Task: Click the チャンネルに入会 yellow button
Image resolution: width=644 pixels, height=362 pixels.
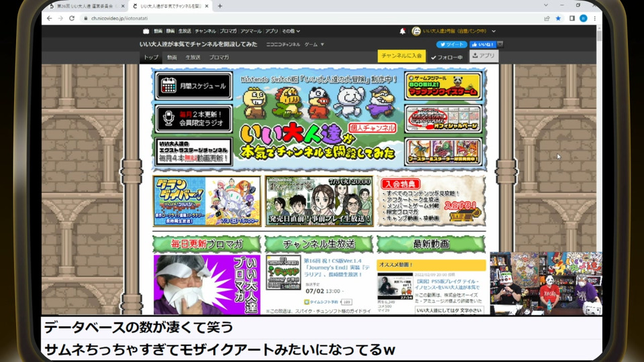Action: click(x=401, y=56)
